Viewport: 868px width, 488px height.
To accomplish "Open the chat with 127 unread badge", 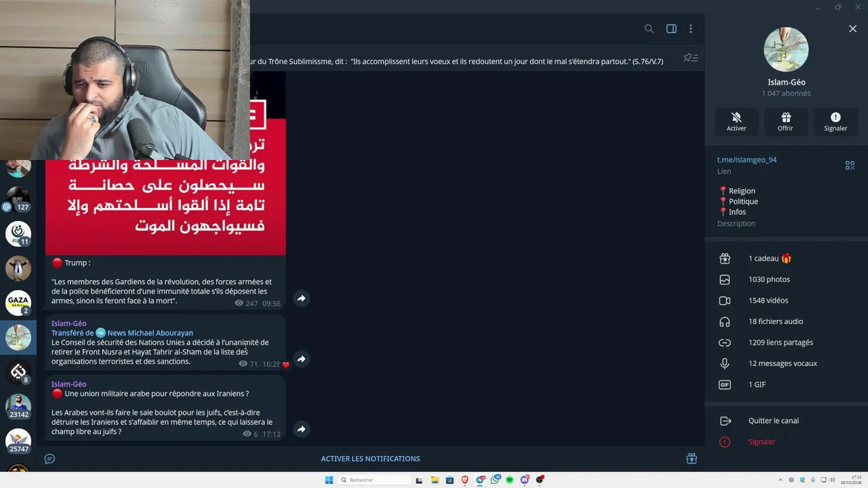I will (x=18, y=199).
